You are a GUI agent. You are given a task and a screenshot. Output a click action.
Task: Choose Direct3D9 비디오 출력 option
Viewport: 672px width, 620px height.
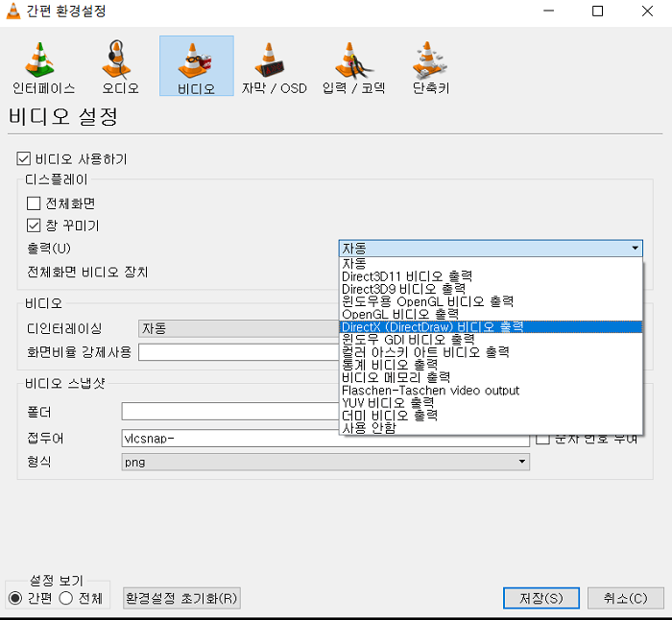coord(491,289)
